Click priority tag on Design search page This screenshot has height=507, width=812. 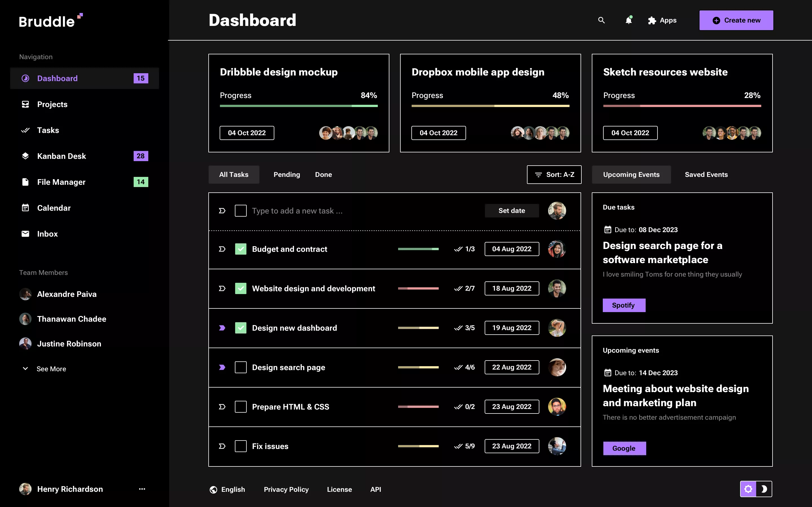click(222, 367)
